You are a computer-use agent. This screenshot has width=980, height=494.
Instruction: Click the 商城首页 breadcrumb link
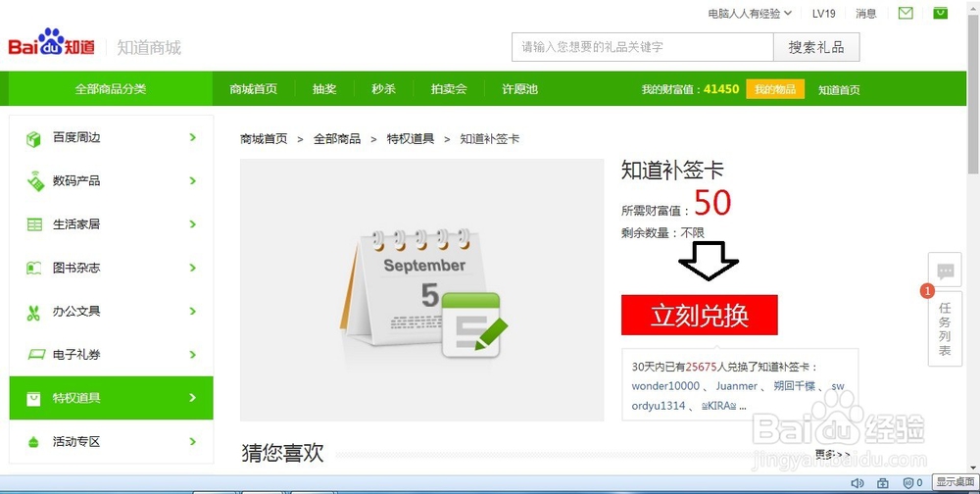tap(264, 139)
